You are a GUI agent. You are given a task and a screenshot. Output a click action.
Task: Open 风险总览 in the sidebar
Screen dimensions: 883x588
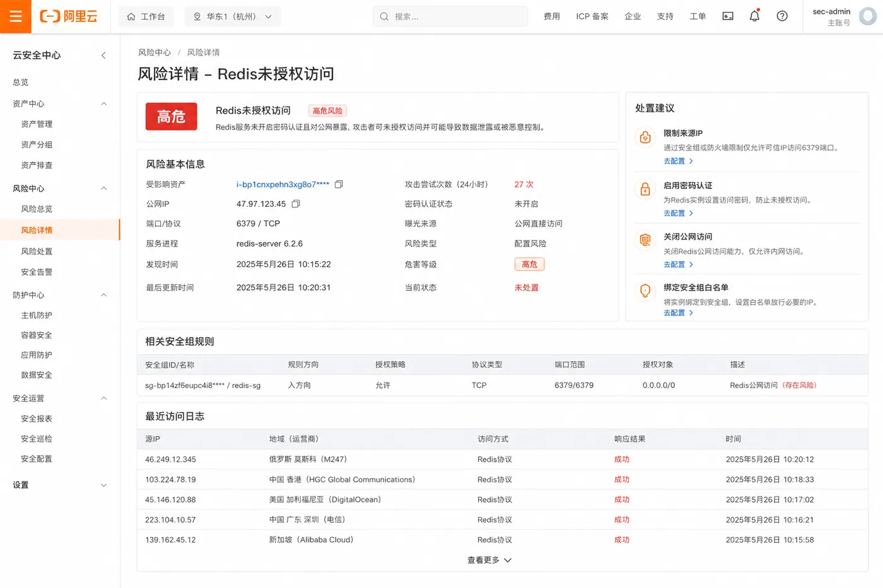[37, 209]
